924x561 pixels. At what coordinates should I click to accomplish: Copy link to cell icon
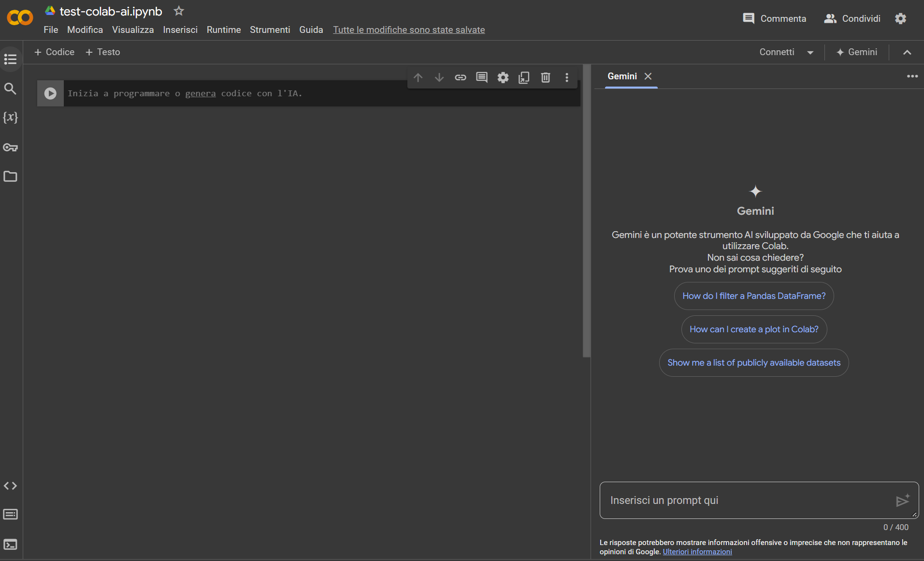pyautogui.click(x=461, y=77)
